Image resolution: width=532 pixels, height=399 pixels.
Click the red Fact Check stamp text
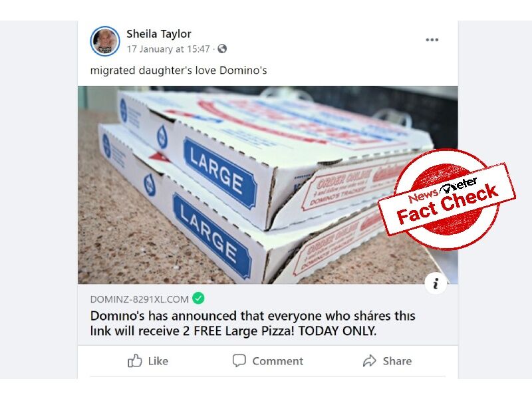point(447,205)
